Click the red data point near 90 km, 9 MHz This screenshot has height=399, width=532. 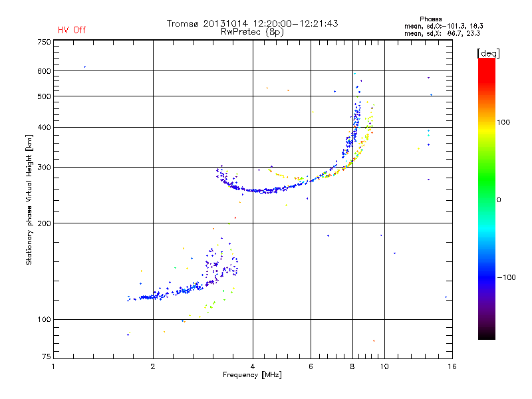tap(374, 340)
